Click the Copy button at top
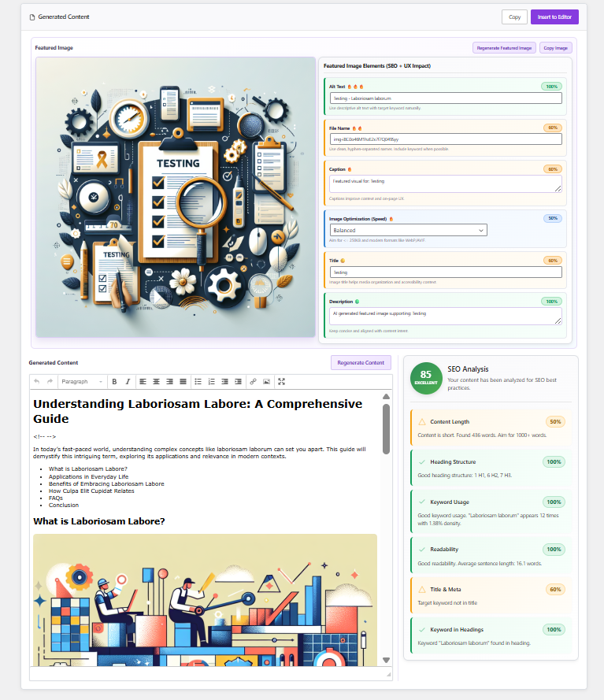Image resolution: width=604 pixels, height=700 pixels. coord(514,17)
